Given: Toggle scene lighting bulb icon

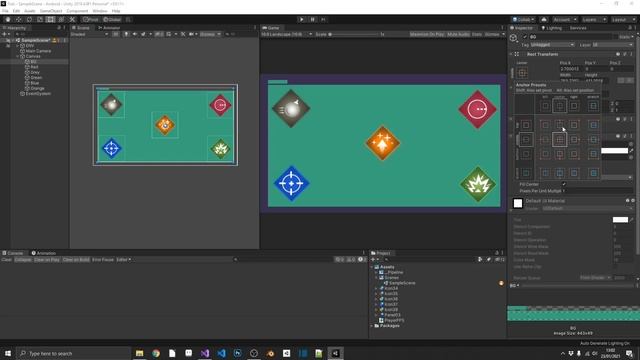Looking at the screenshot, I should (126, 34).
